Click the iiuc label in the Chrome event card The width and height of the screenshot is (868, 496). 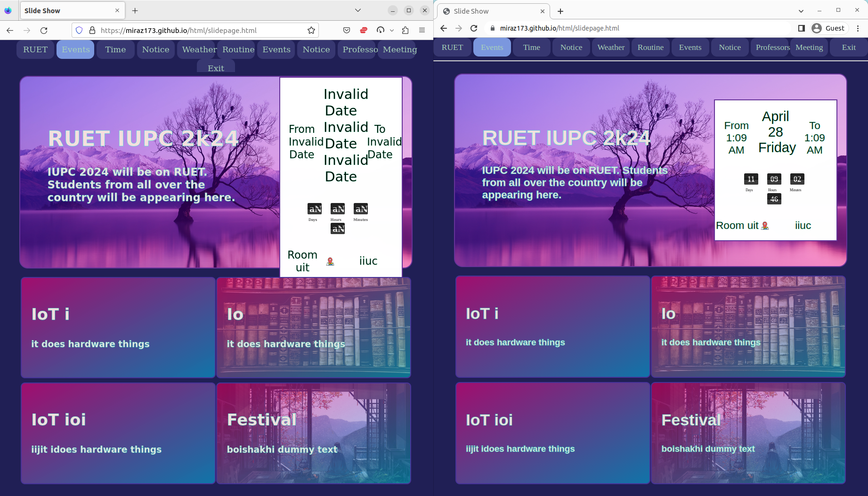click(x=803, y=226)
